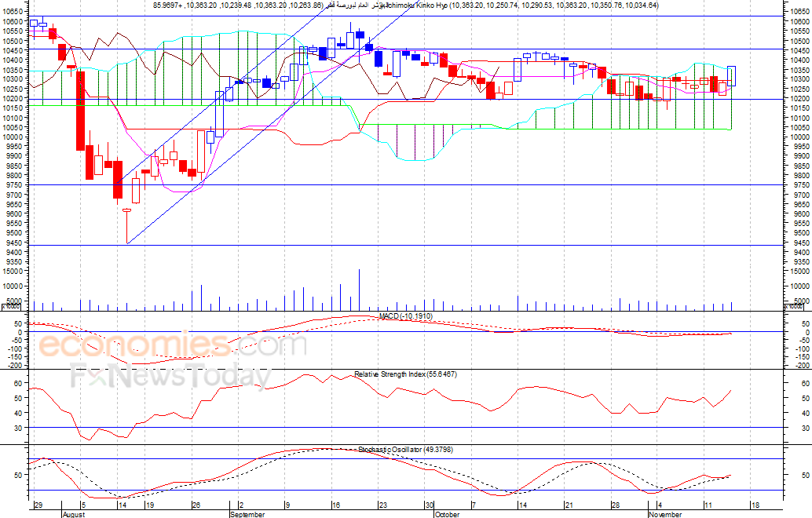Click -200 on the right MACD axis
This screenshot has height=518, width=812.
point(802,365)
